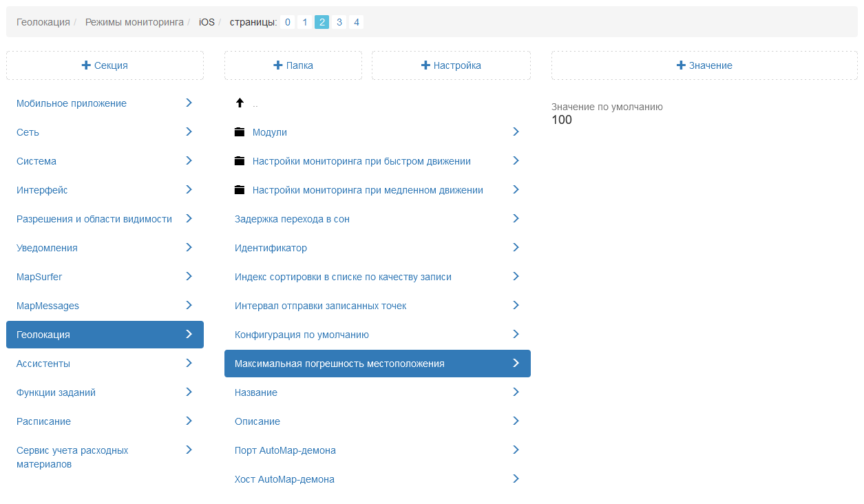Open MapSurfer section

[x=105, y=277]
